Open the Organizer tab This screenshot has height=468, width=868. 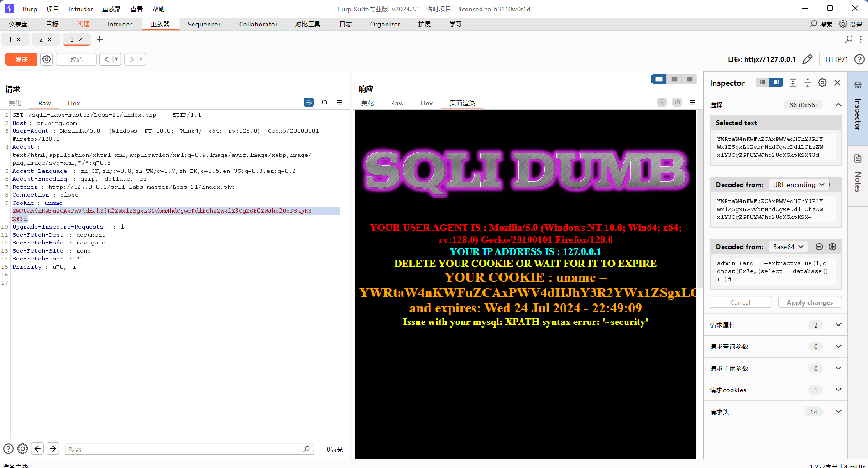(x=385, y=24)
